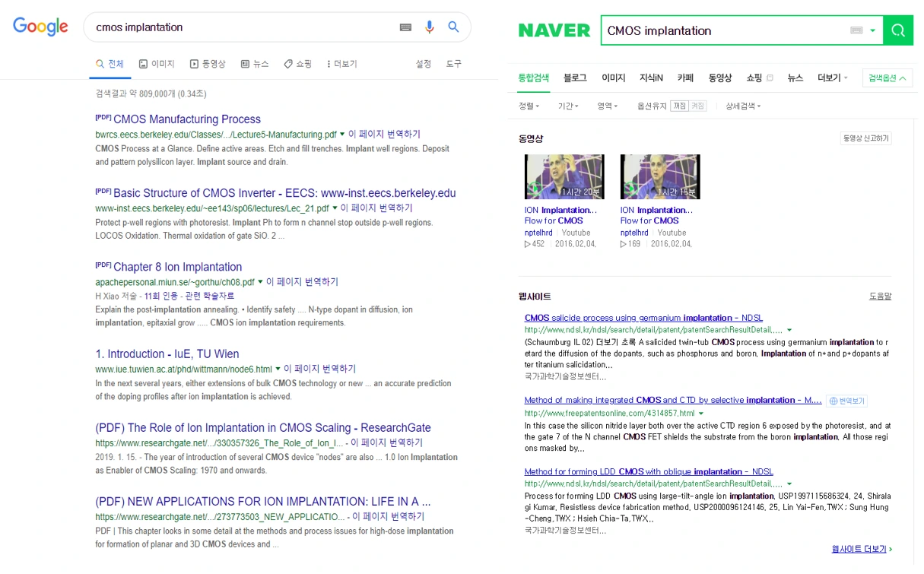
Task: Open Google virtual keyboard icon
Action: [x=405, y=27]
